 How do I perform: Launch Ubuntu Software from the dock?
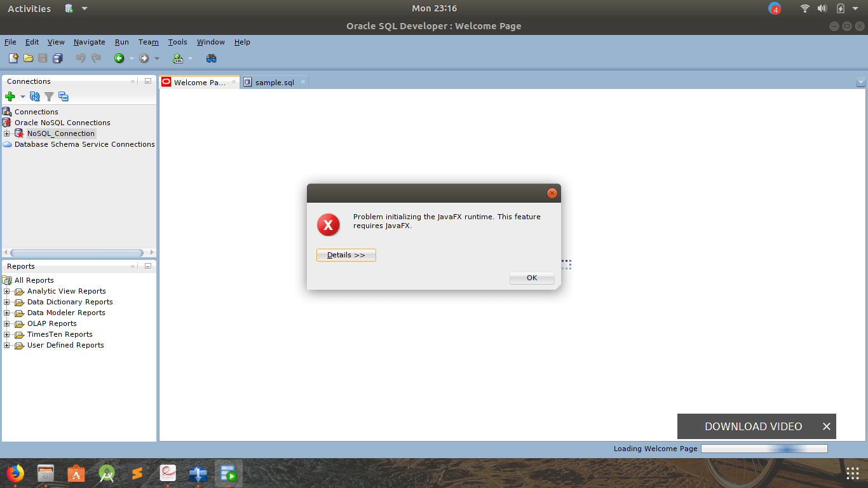(76, 473)
